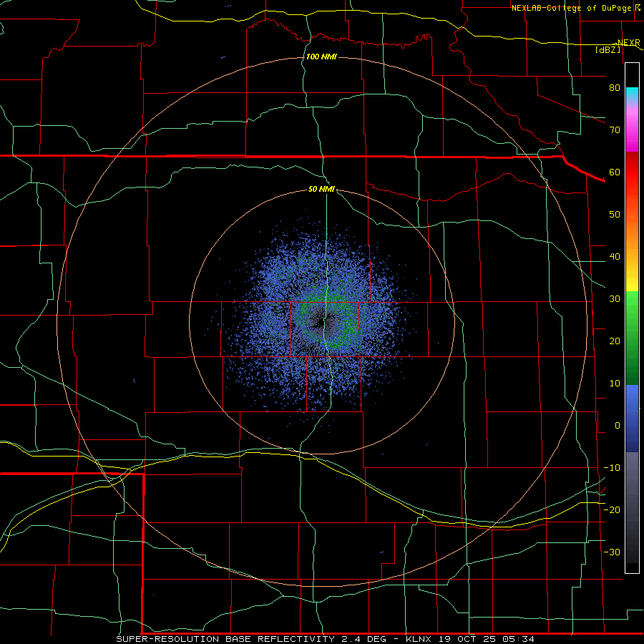Viewport: 644px width, 644px height.
Task: Click the NEXLAB-College of DuPage label
Action: (572, 8)
